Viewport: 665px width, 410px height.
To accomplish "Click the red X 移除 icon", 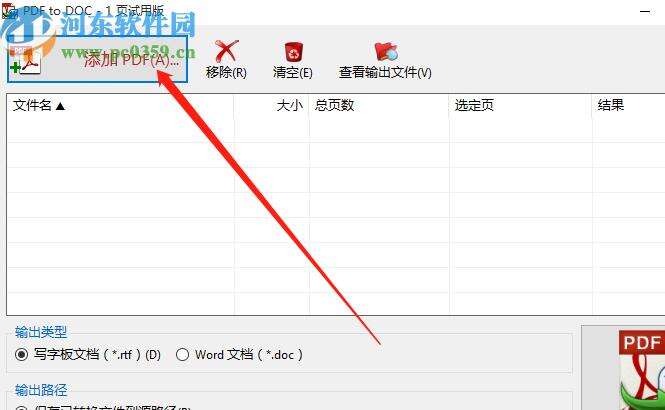I will click(x=226, y=51).
